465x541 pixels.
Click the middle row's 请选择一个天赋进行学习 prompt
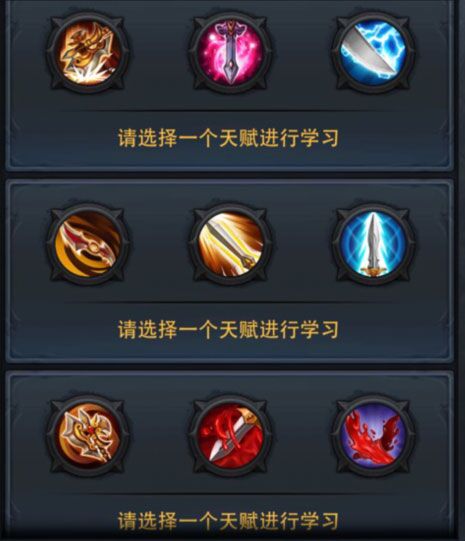click(x=228, y=329)
